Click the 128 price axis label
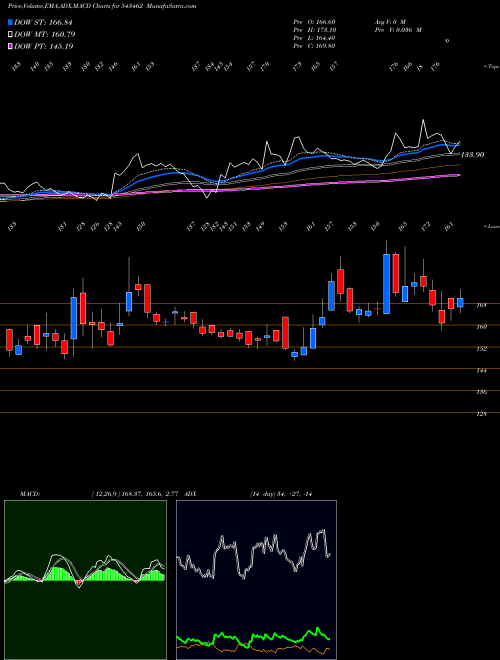Viewport: 500px width, 660px height. (x=481, y=414)
